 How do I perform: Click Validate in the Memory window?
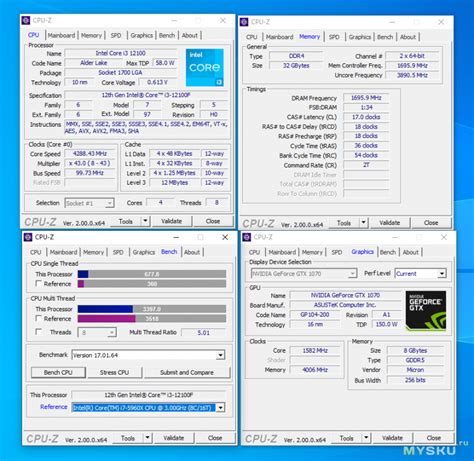pyautogui.click(x=390, y=222)
